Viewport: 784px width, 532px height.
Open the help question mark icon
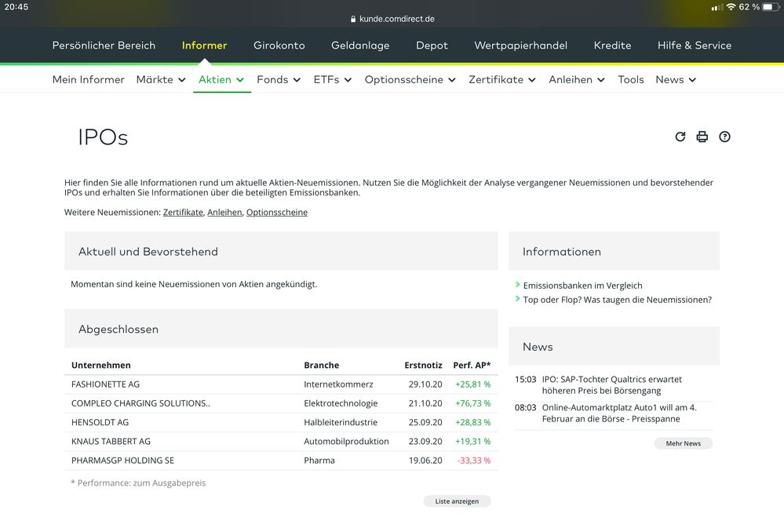point(724,137)
